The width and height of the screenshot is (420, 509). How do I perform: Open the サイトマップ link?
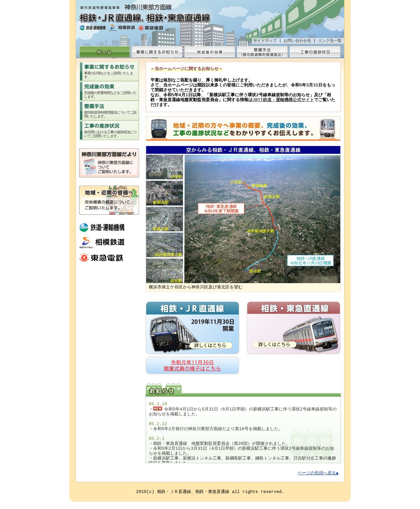(265, 41)
